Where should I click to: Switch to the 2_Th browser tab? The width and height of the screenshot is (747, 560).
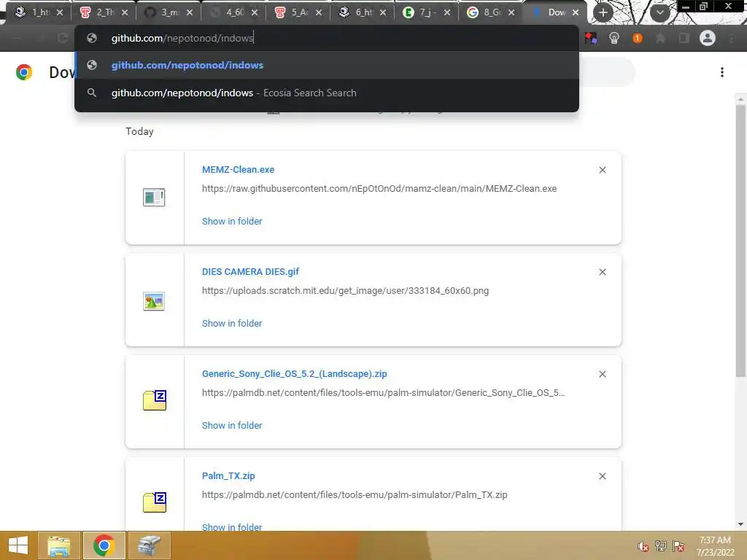[x=104, y=12]
